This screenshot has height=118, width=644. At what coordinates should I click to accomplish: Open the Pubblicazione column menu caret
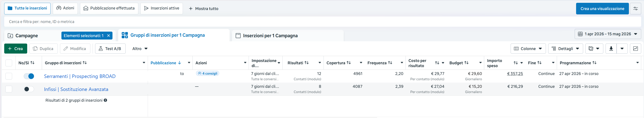(x=189, y=63)
